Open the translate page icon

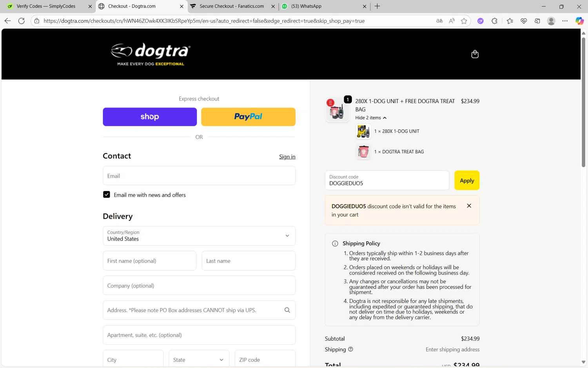[x=439, y=21]
